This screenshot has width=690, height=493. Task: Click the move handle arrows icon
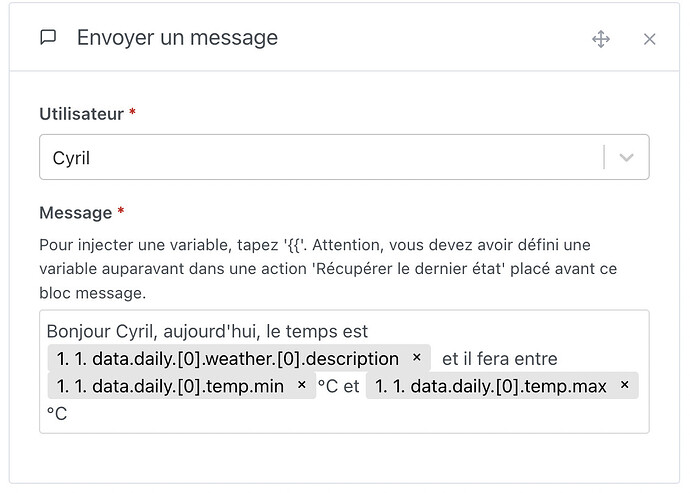tap(601, 39)
